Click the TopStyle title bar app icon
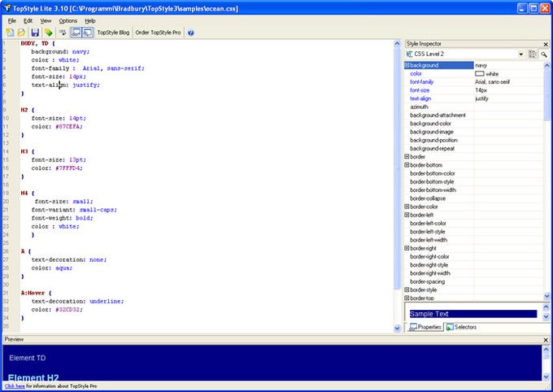Viewport: 553px width, 392px height. coord(7,8)
